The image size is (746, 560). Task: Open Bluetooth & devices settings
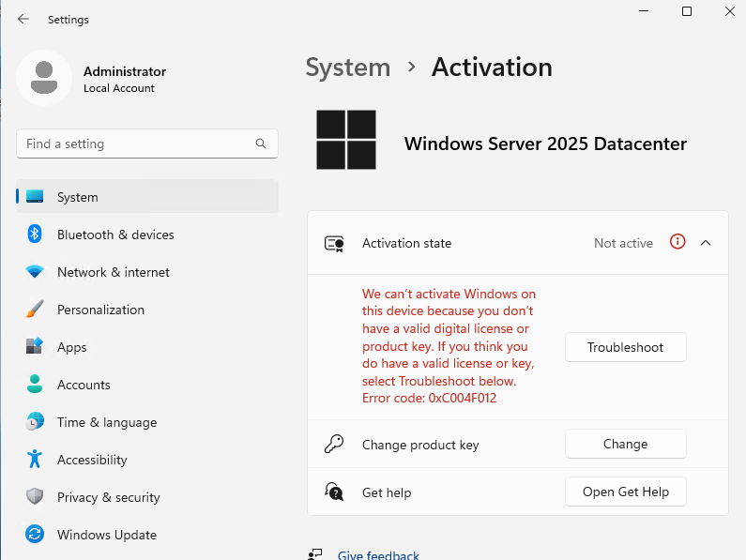pos(147,235)
